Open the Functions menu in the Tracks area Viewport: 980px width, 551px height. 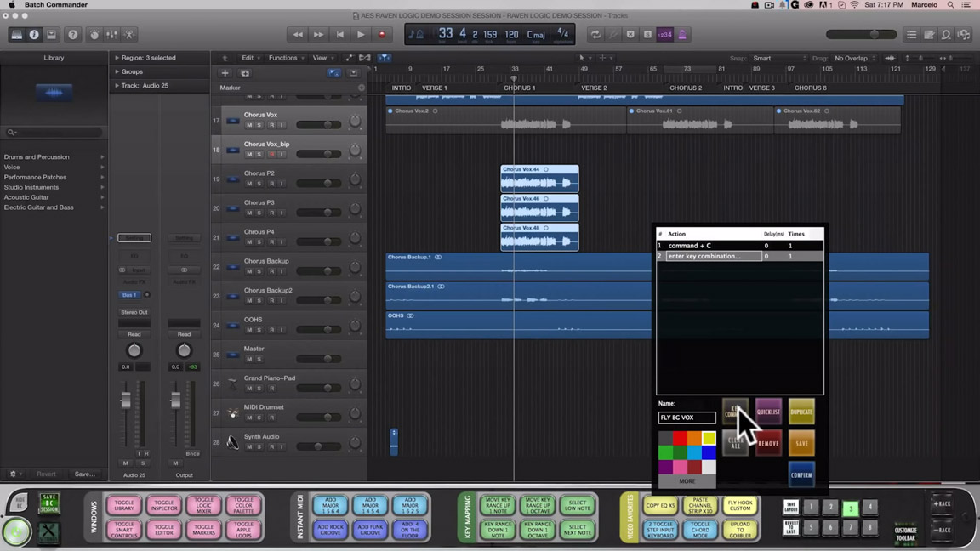coord(286,58)
